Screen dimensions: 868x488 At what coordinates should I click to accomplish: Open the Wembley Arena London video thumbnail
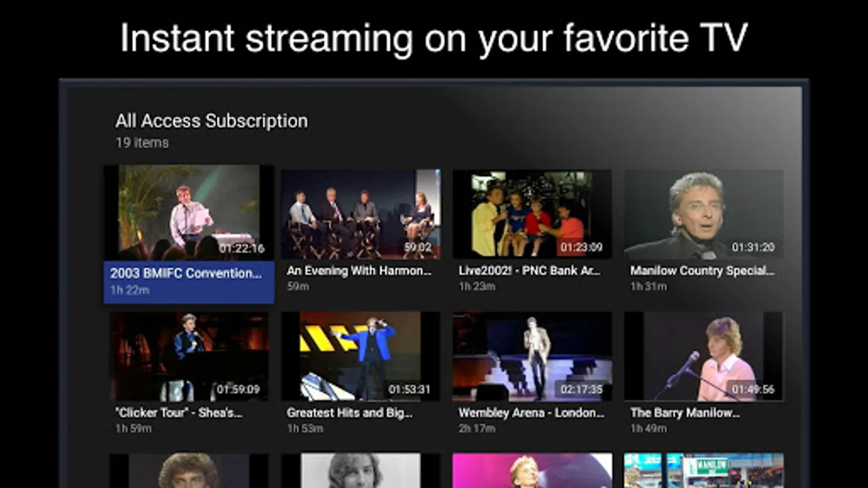click(x=532, y=356)
